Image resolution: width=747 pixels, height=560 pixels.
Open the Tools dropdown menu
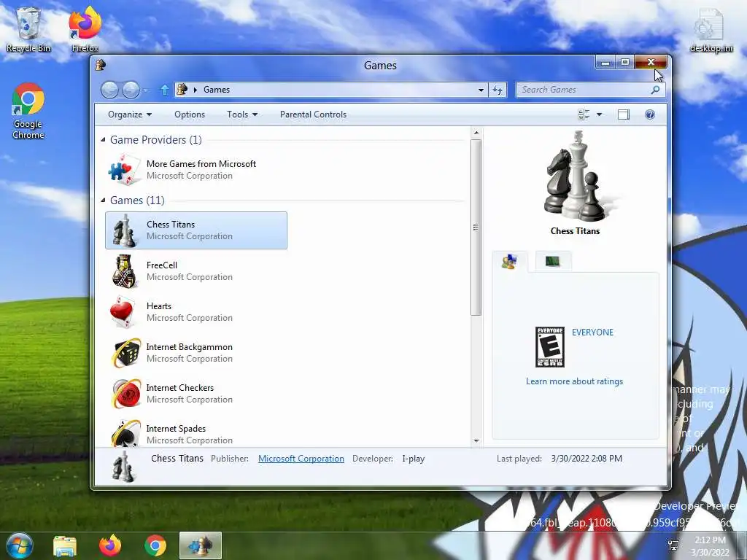(x=242, y=114)
